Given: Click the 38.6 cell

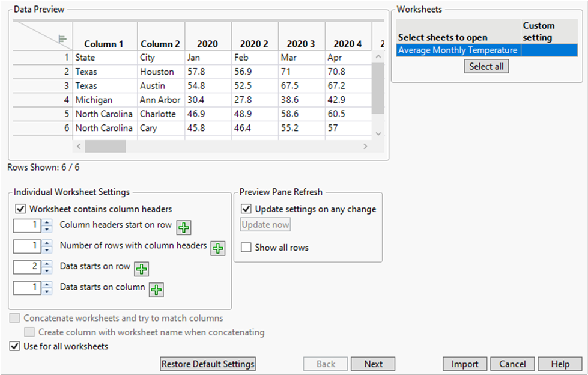Looking at the screenshot, I should (x=302, y=100).
